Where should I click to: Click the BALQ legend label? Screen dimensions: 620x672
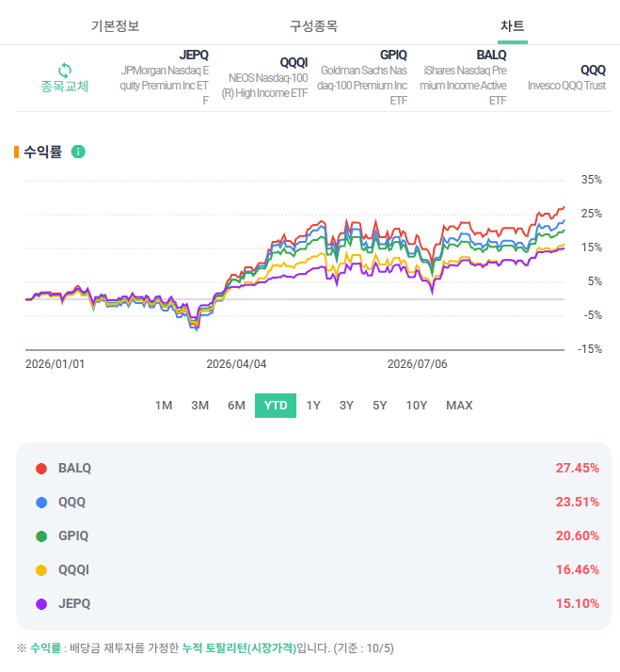(74, 468)
